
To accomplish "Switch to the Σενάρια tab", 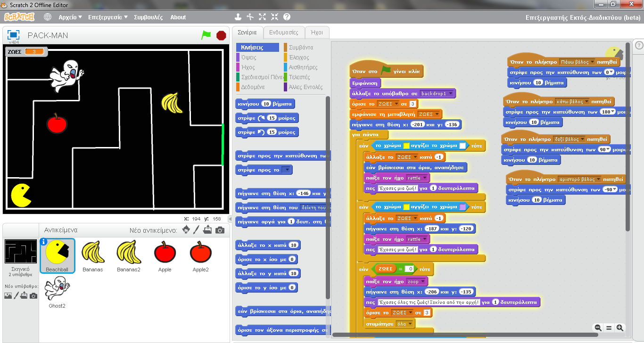I will click(247, 33).
